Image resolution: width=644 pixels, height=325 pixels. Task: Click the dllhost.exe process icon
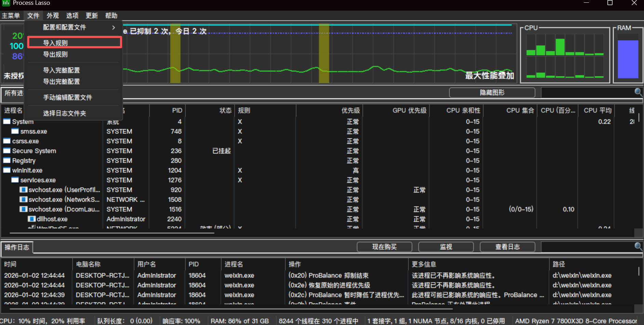tap(31, 219)
